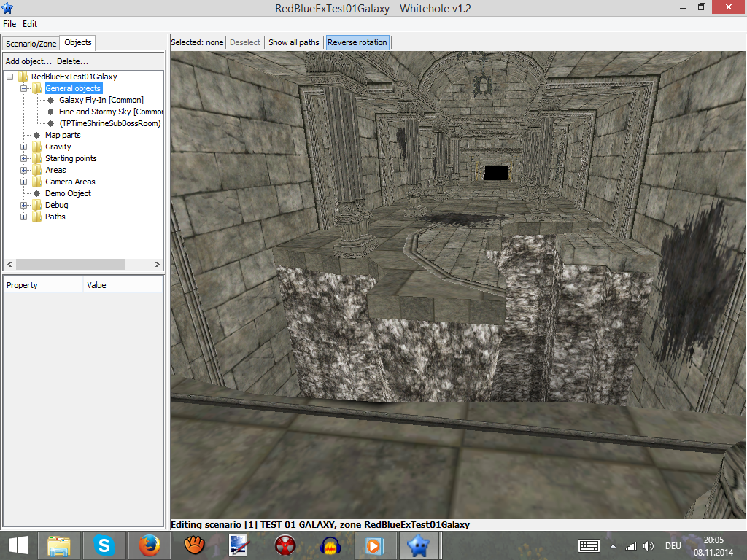The width and height of the screenshot is (747, 560).
Task: Collapse the General objects node
Action: (x=24, y=88)
